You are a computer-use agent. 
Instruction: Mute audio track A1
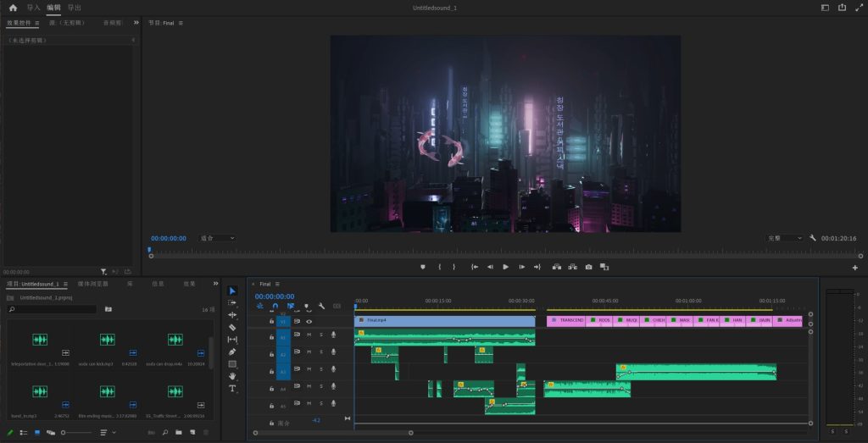click(309, 334)
